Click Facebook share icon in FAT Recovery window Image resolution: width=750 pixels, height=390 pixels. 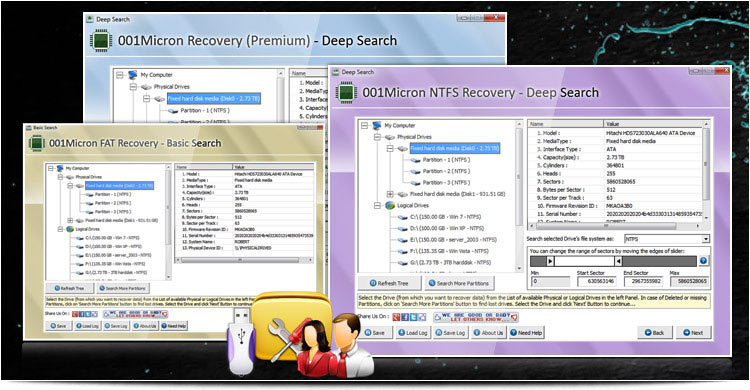[81, 314]
